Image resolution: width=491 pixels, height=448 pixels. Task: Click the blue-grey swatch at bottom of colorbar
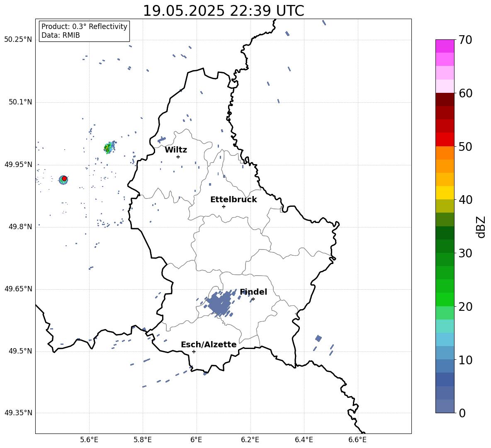point(445,406)
